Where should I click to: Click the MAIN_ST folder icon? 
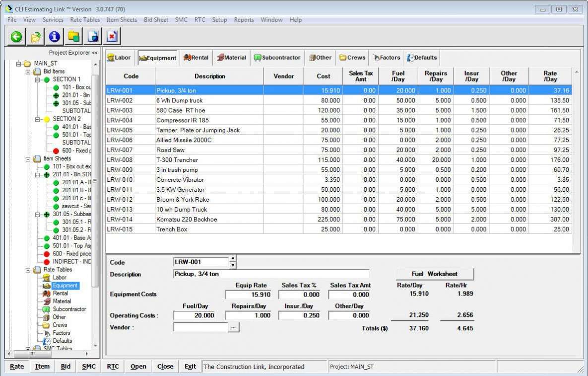27,64
